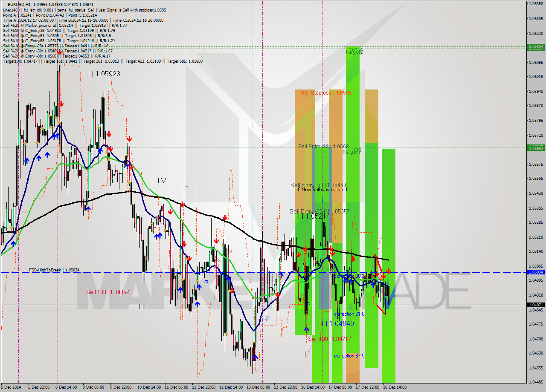The height and width of the screenshot is (392, 546).
Task: Click 1.04485 on the price axis
Action: coord(536,382)
